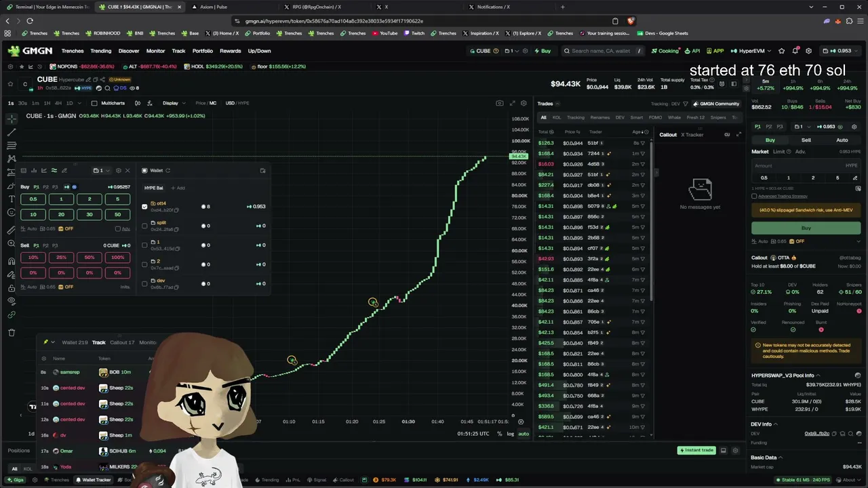The width and height of the screenshot is (868, 488).
Task: Expand more timeframes chevron after 1D
Action: tap(79, 103)
